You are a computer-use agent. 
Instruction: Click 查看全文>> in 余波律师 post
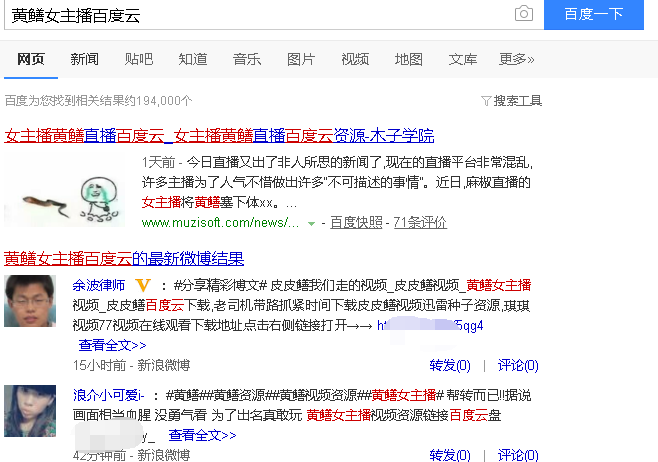[112, 345]
